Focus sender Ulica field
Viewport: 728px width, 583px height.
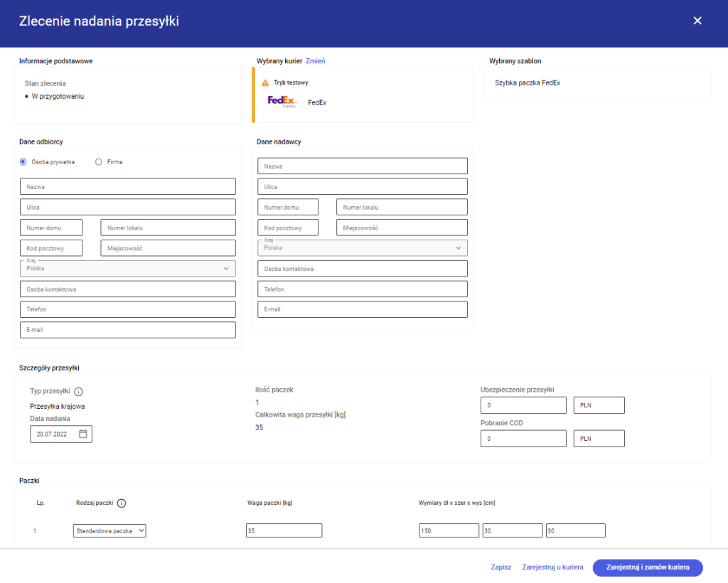point(362,186)
